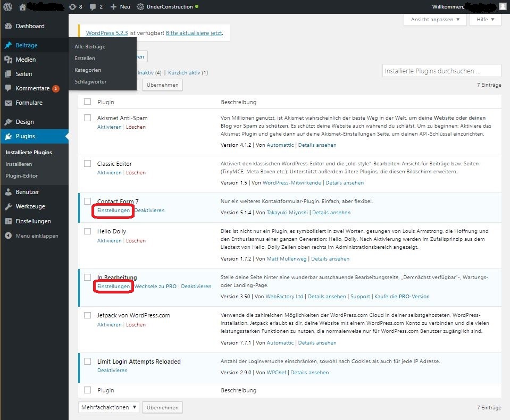Click the installed plugins search field

(442, 70)
